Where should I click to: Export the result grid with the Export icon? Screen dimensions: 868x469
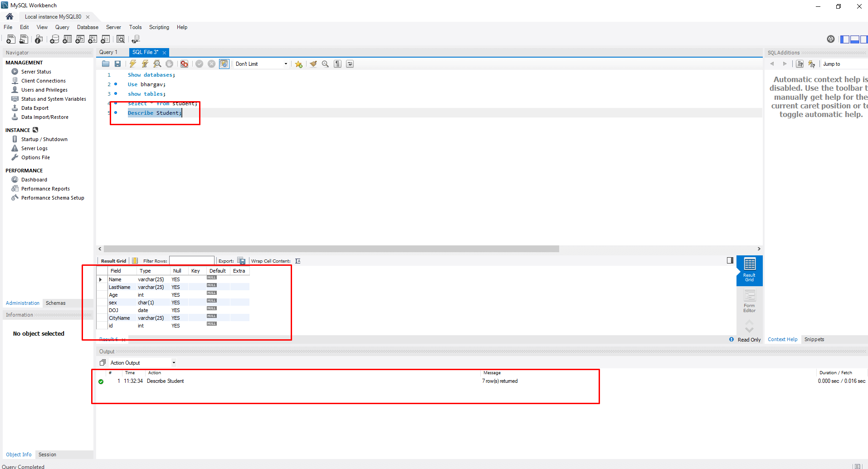(x=241, y=260)
